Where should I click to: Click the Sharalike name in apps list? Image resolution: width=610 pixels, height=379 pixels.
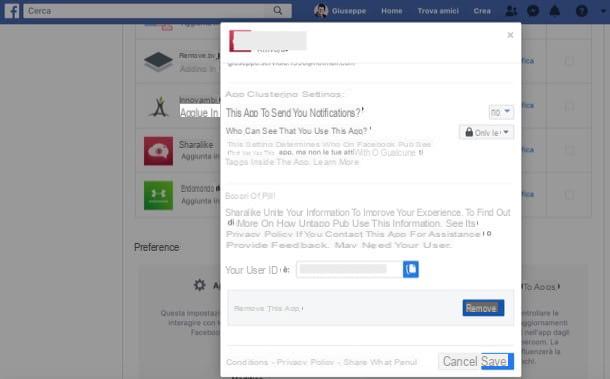(x=196, y=145)
